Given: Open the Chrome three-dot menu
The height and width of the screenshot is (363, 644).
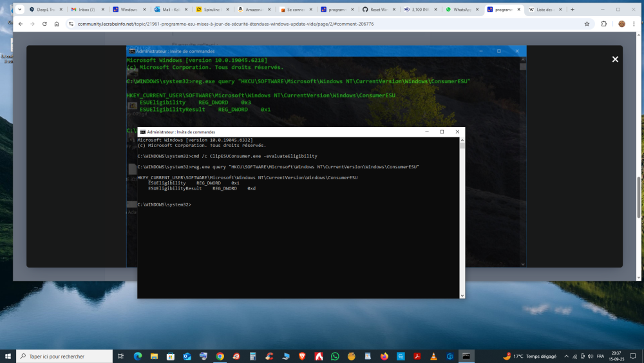Looking at the screenshot, I should click(636, 24).
